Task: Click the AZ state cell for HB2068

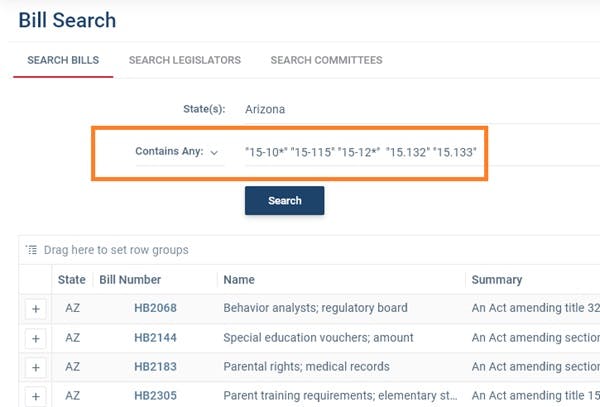Action: point(72,308)
